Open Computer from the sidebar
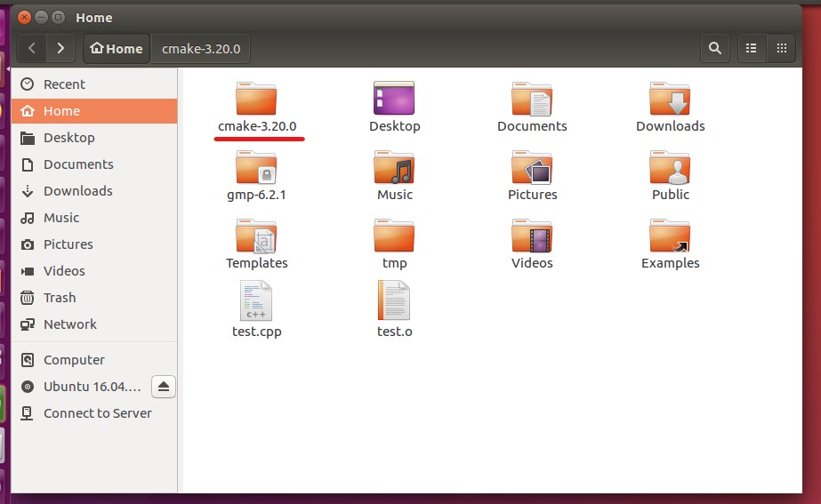 point(74,360)
